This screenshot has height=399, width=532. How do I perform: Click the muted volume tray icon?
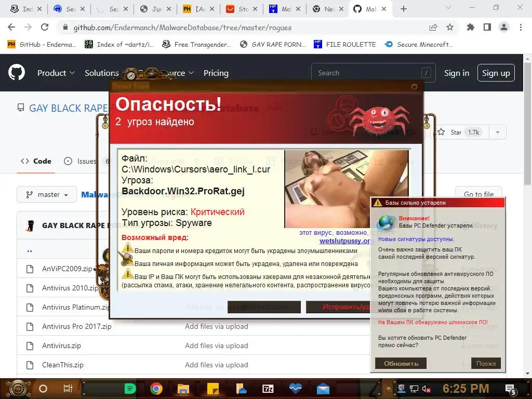(x=426, y=389)
